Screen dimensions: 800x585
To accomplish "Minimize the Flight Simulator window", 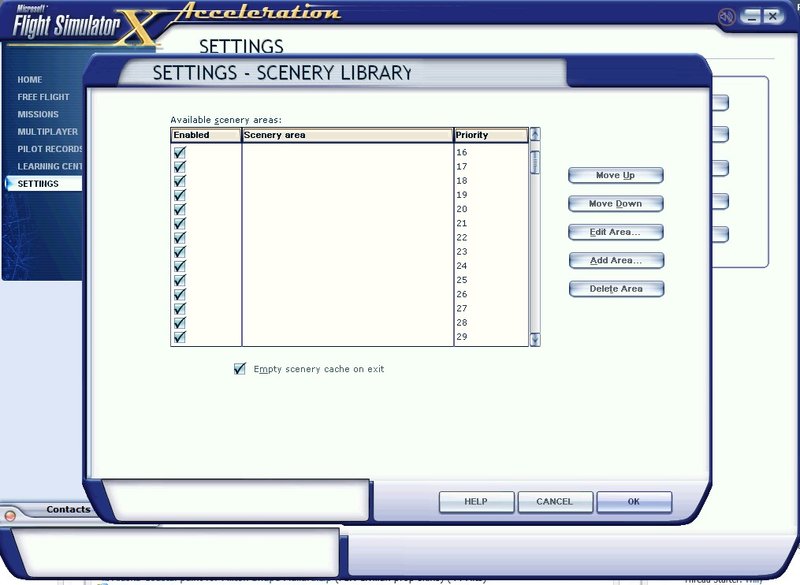I will [x=749, y=17].
